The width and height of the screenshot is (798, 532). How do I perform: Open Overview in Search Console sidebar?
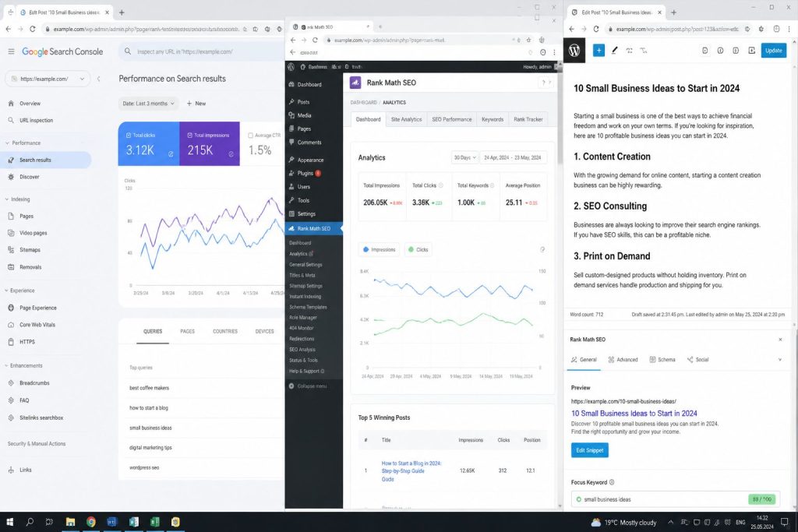point(30,104)
